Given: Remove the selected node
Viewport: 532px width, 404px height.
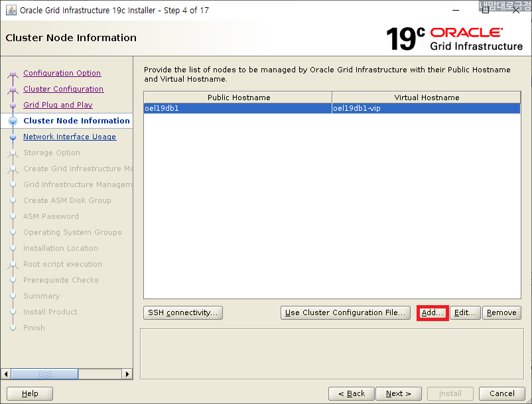Looking at the screenshot, I should [x=501, y=312].
